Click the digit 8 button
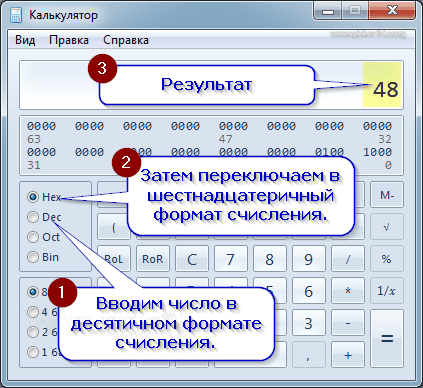 pos(270,259)
